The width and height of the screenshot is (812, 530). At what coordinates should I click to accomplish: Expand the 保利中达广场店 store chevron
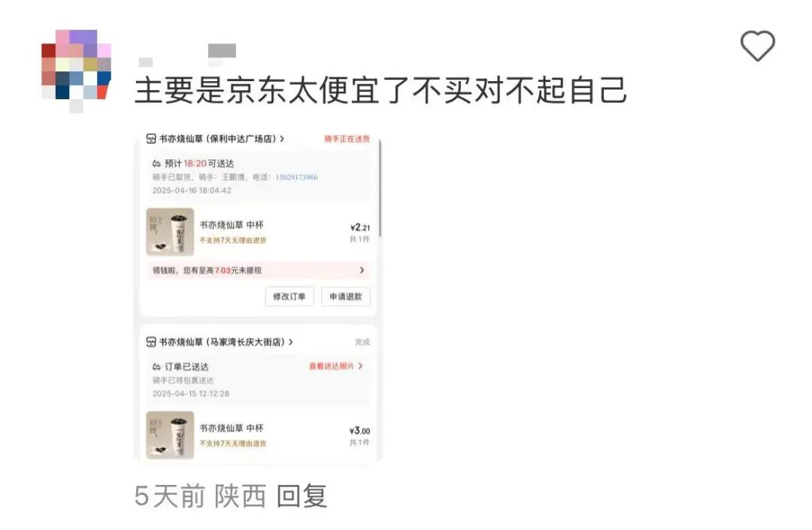coord(282,139)
